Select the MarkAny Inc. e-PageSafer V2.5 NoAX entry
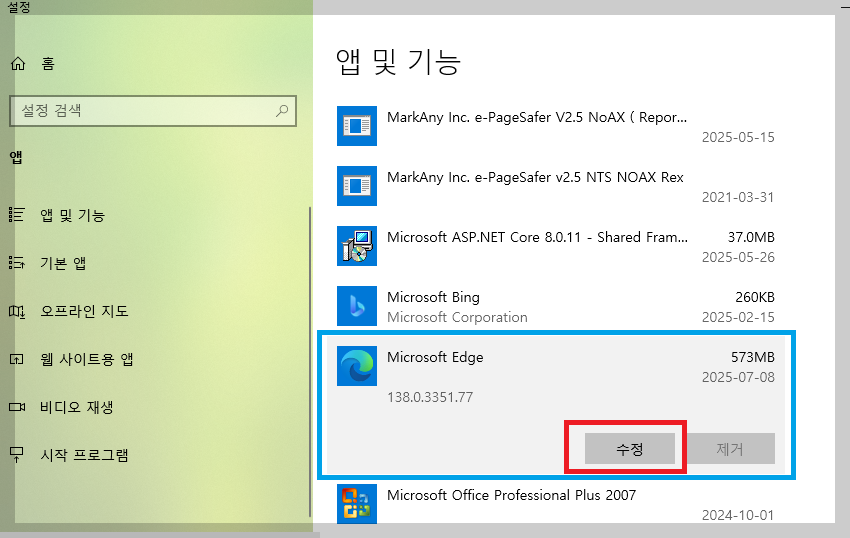This screenshot has height=538, width=850. (x=537, y=117)
